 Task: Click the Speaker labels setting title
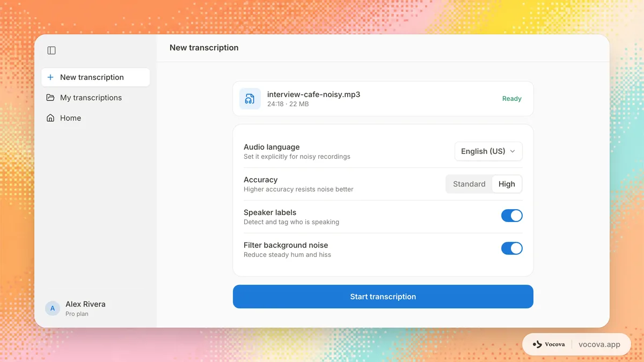point(270,212)
